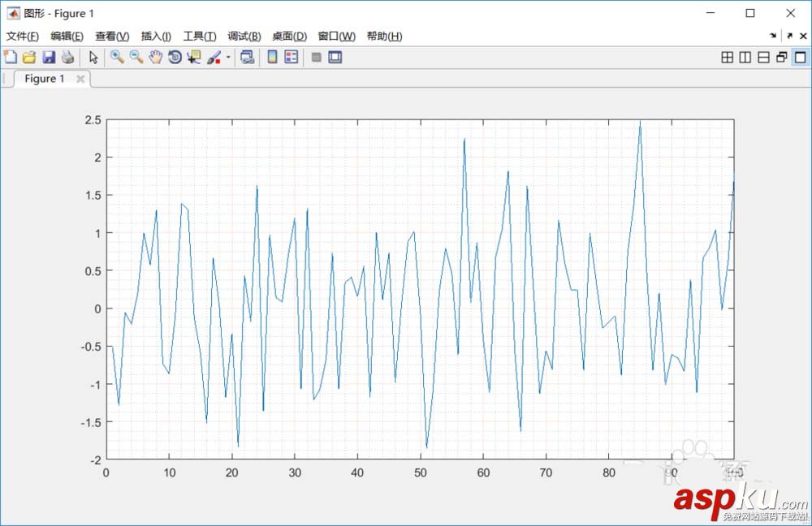Activate the Pan hand tool
This screenshot has height=526, width=812.
click(155, 57)
